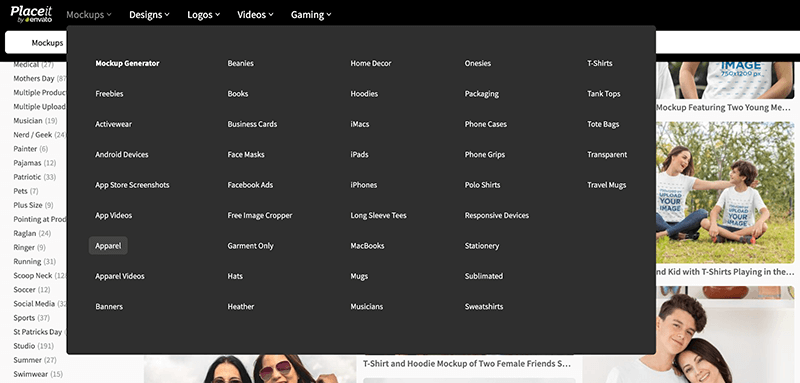Expand the Videos dropdown

255,15
